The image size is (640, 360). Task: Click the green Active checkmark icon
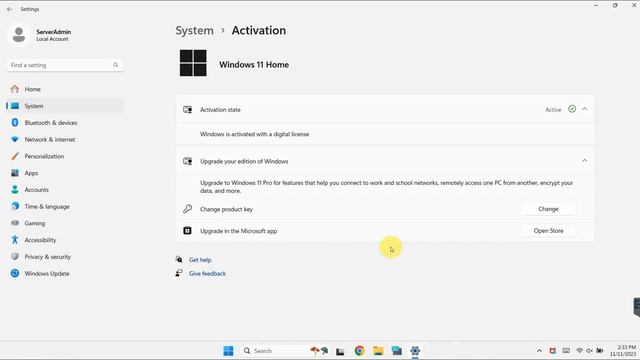coord(572,109)
